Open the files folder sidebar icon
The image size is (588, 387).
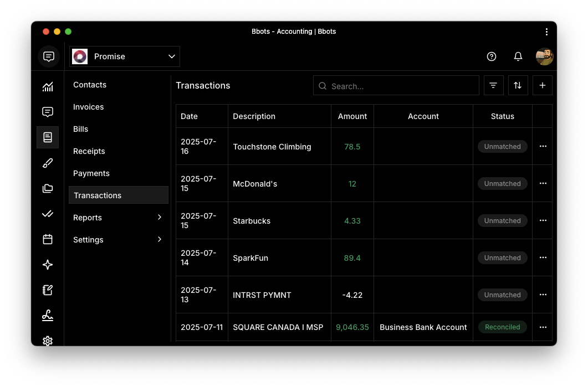48,188
